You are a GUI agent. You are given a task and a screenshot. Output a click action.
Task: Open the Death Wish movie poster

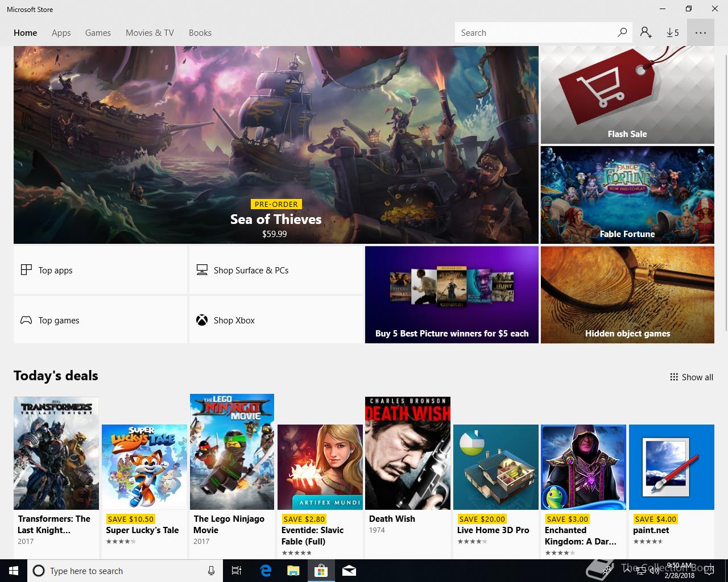tap(408, 453)
